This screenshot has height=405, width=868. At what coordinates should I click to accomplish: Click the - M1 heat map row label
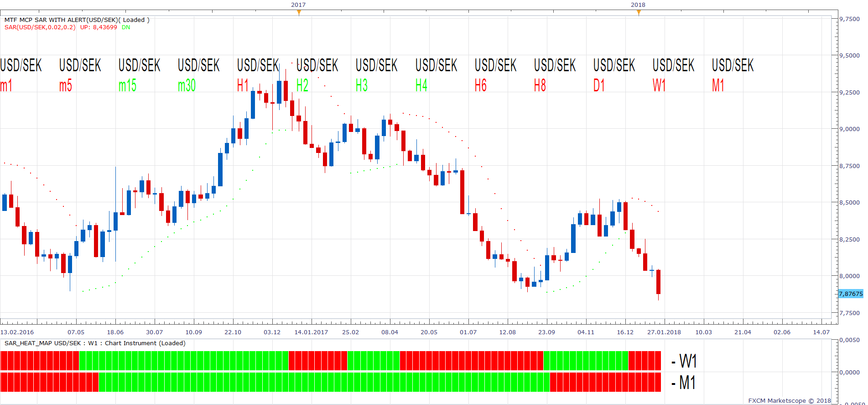(x=683, y=383)
